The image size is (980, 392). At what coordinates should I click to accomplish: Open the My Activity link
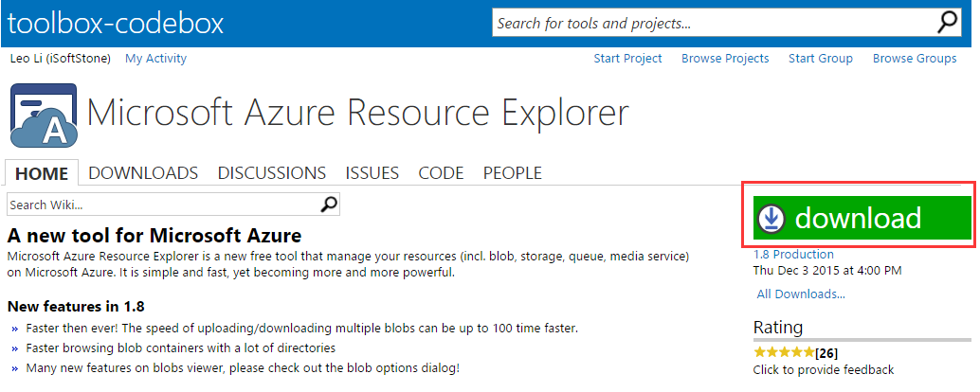click(155, 59)
